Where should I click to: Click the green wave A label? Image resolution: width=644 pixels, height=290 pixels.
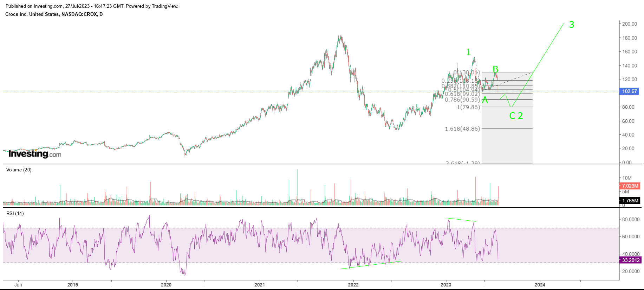click(485, 100)
